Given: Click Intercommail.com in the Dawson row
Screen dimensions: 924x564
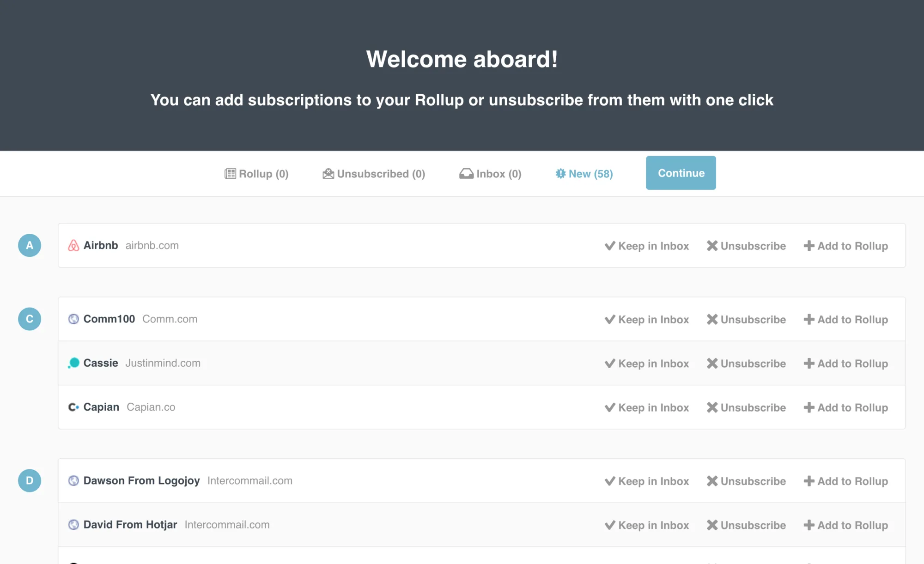Looking at the screenshot, I should coord(250,480).
